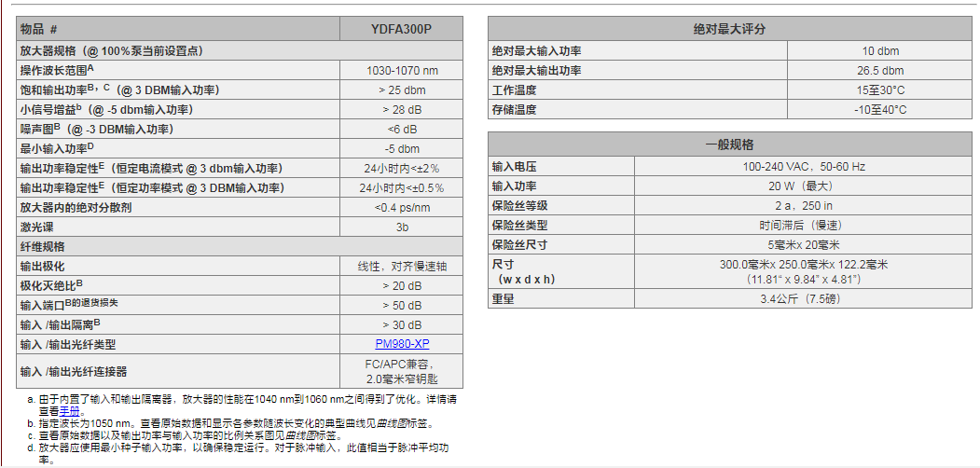The width and height of the screenshot is (980, 468).
Task: Click the 极化灭绝比 row label
Action: click(x=52, y=285)
